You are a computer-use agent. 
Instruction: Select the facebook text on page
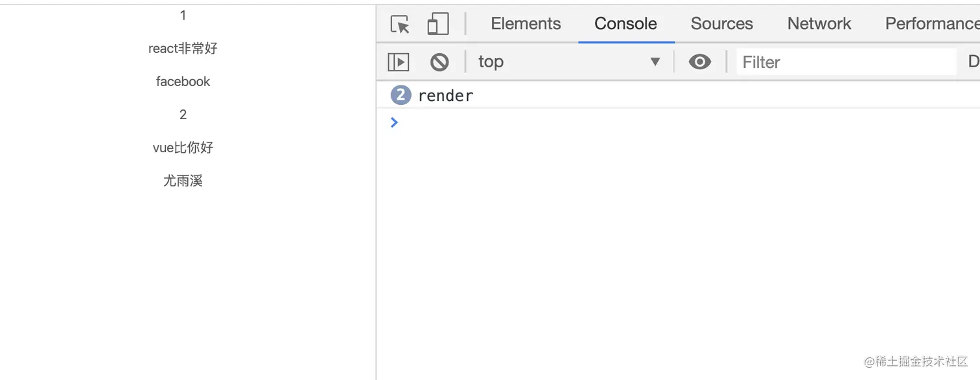click(x=183, y=81)
